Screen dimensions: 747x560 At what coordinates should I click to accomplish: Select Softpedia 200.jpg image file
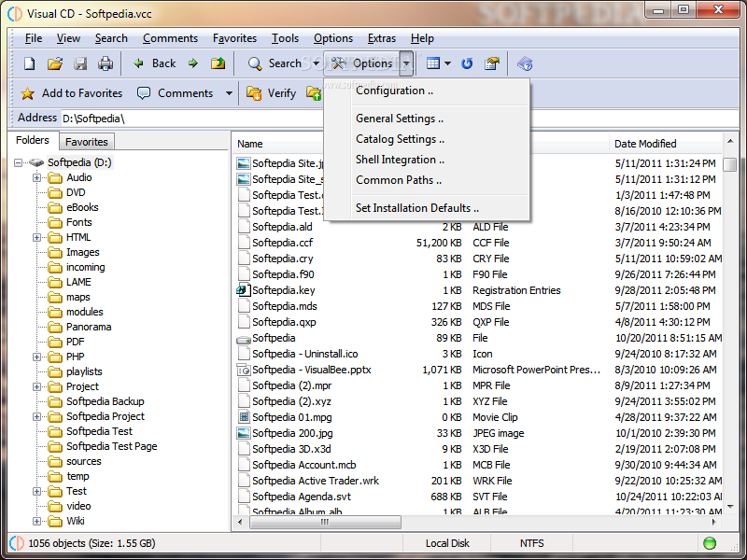pyautogui.click(x=291, y=433)
